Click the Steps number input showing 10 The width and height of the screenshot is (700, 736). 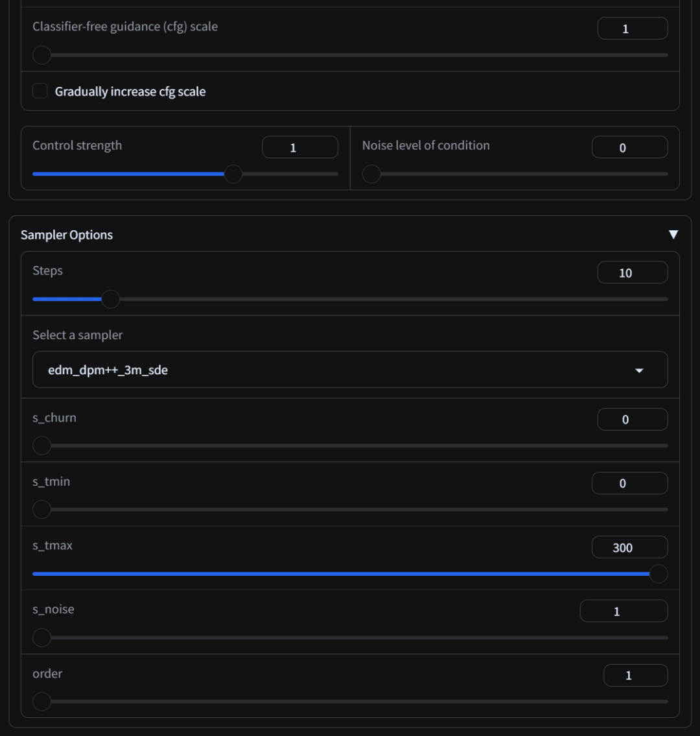click(x=632, y=273)
